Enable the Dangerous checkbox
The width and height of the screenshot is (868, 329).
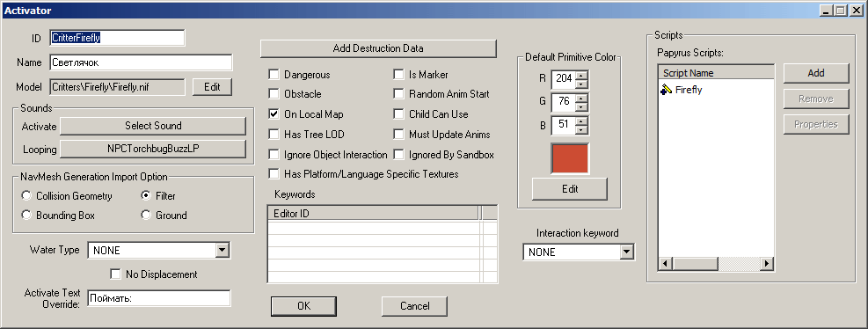click(x=274, y=74)
